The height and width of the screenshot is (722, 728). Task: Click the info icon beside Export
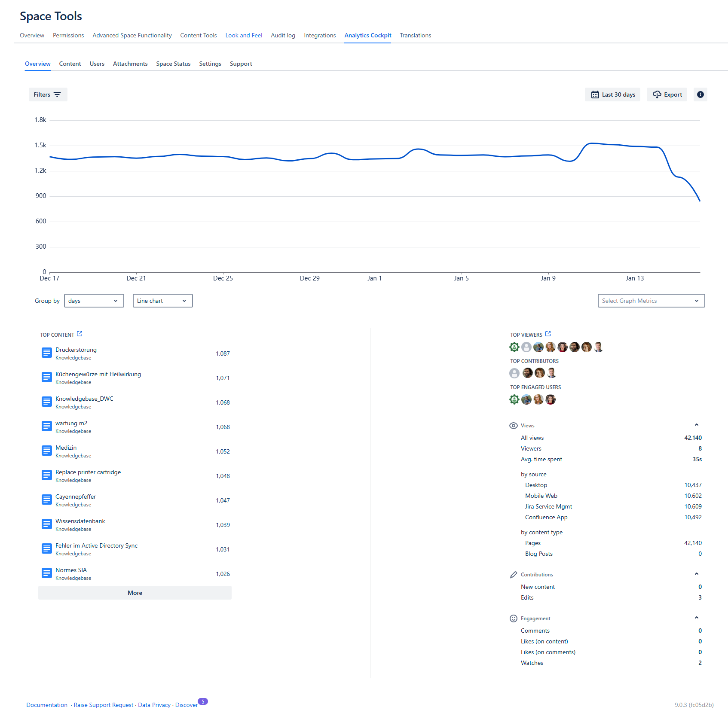click(700, 94)
